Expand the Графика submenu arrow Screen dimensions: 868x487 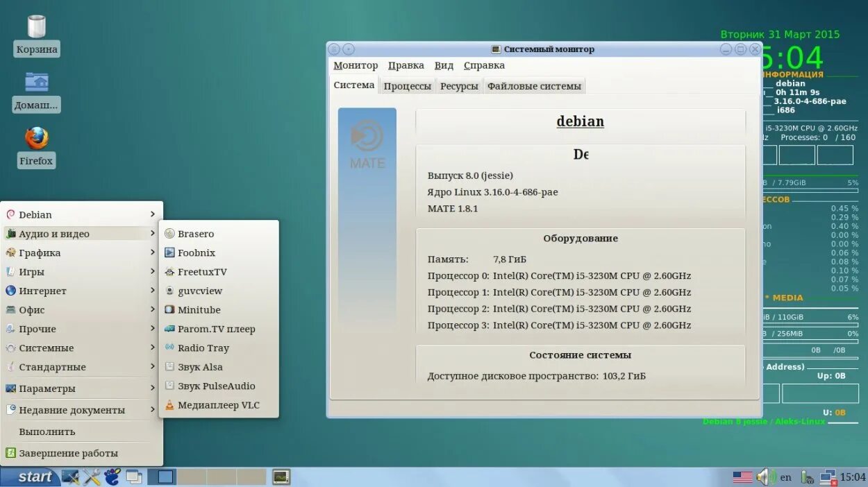pyautogui.click(x=153, y=253)
